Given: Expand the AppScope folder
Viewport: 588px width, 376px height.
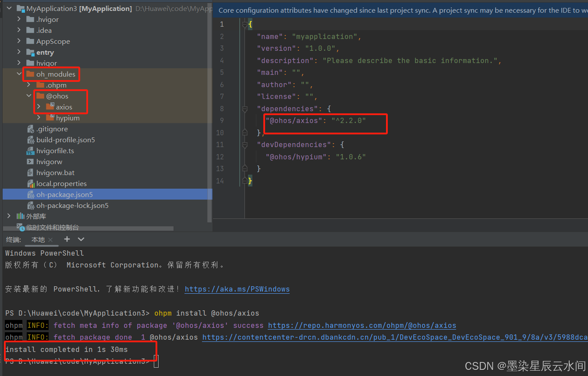Looking at the screenshot, I should point(19,41).
